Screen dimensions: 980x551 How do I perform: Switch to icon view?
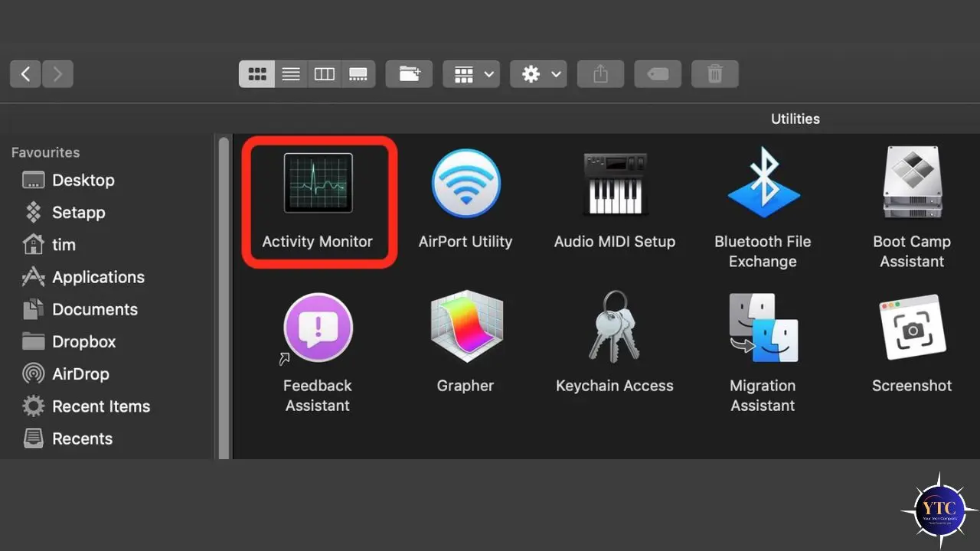(257, 74)
